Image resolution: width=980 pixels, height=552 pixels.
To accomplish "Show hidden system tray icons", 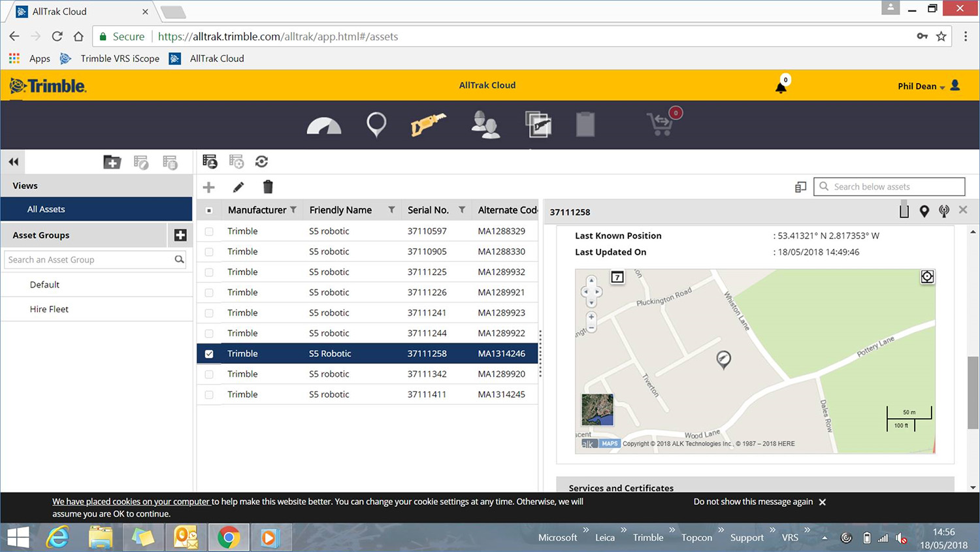I will (825, 538).
